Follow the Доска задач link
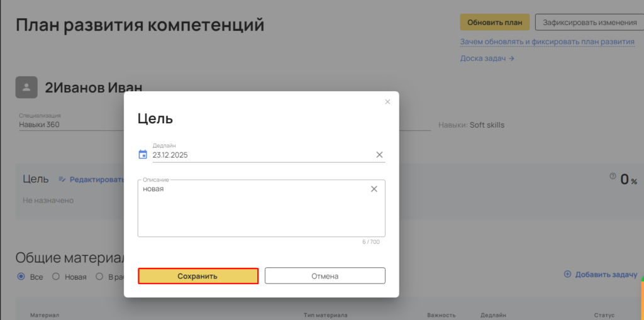 487,58
